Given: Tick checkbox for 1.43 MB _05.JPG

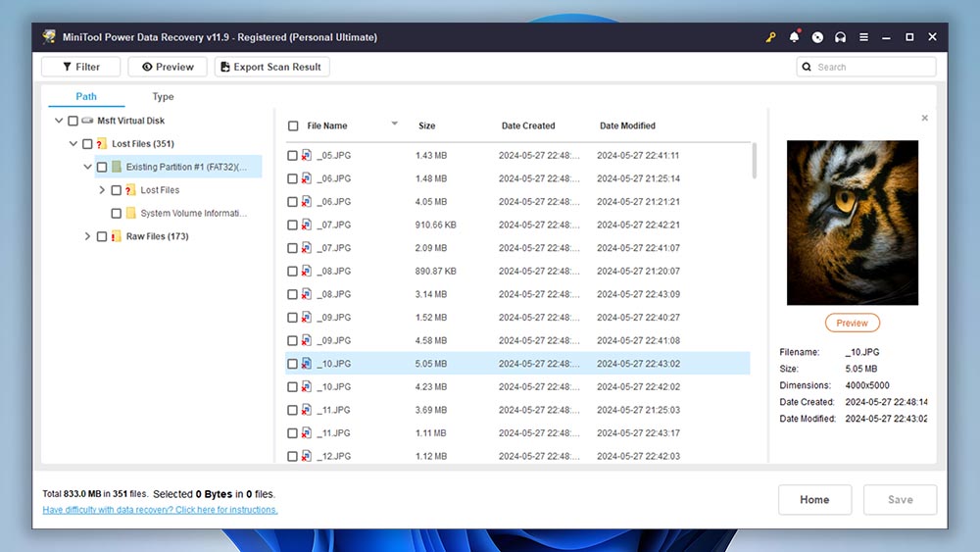Looking at the screenshot, I should [x=292, y=155].
